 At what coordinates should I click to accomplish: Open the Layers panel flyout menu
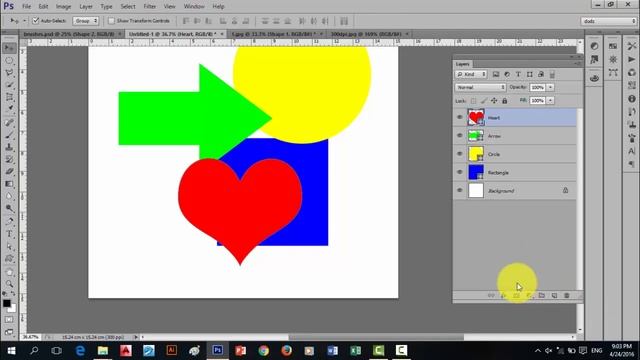click(x=578, y=64)
